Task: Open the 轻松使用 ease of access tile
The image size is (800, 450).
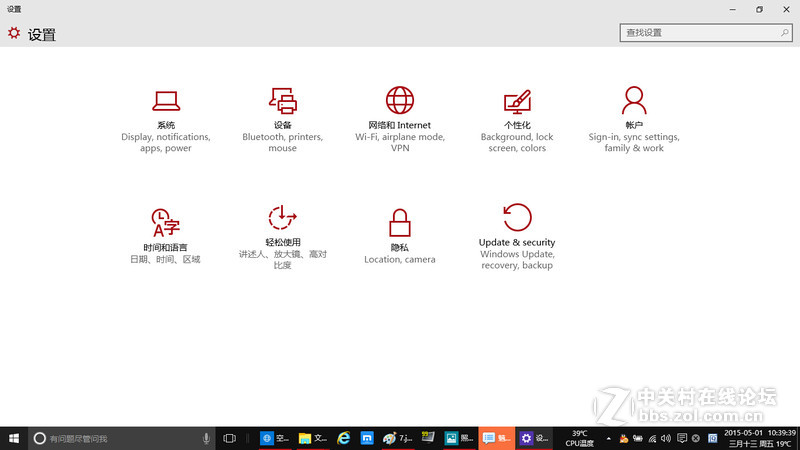Action: tap(283, 237)
